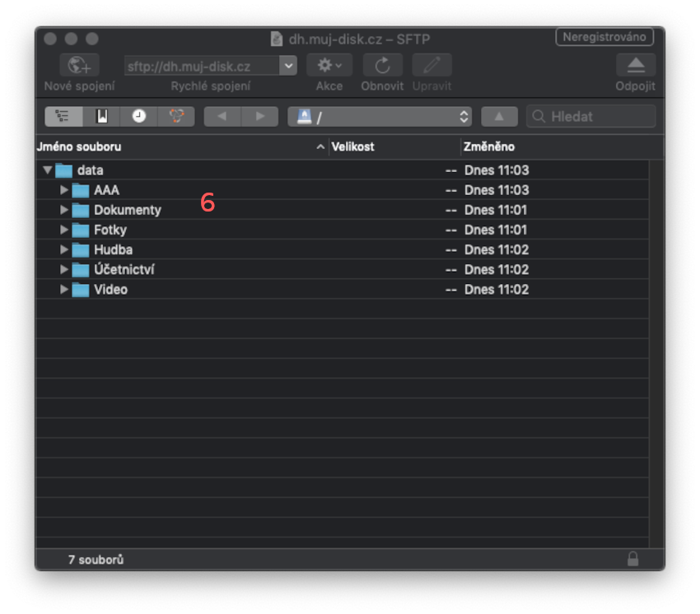The height and width of the screenshot is (614, 700).
Task: Expand the Dokumenty folder
Action: [x=64, y=210]
